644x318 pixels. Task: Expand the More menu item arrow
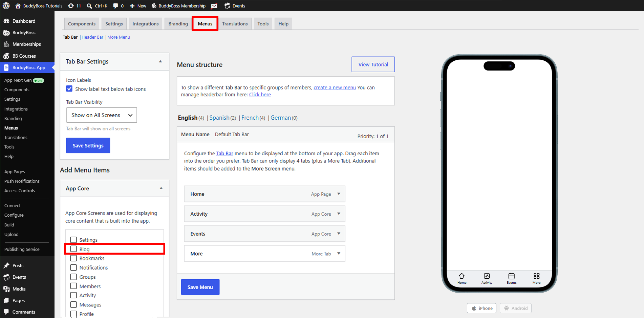[339, 254]
